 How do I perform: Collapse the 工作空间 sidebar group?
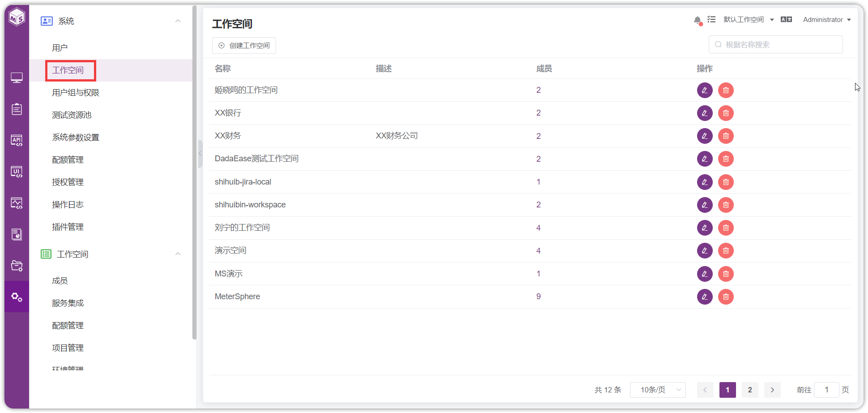point(178,254)
